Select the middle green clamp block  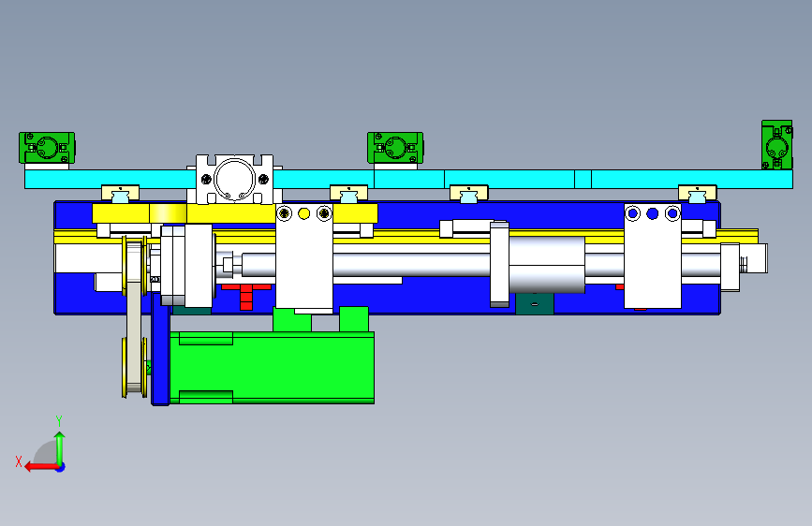coord(395,148)
